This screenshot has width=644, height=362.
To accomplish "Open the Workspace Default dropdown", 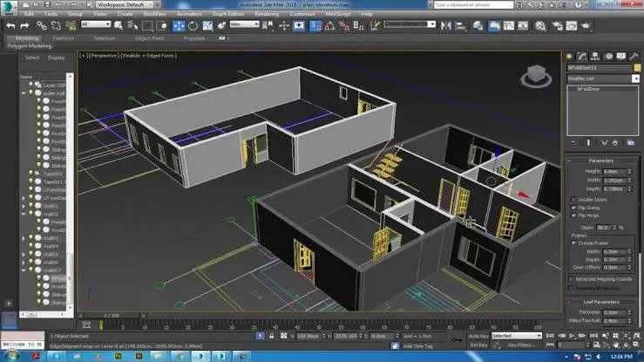I will click(x=125, y=4).
